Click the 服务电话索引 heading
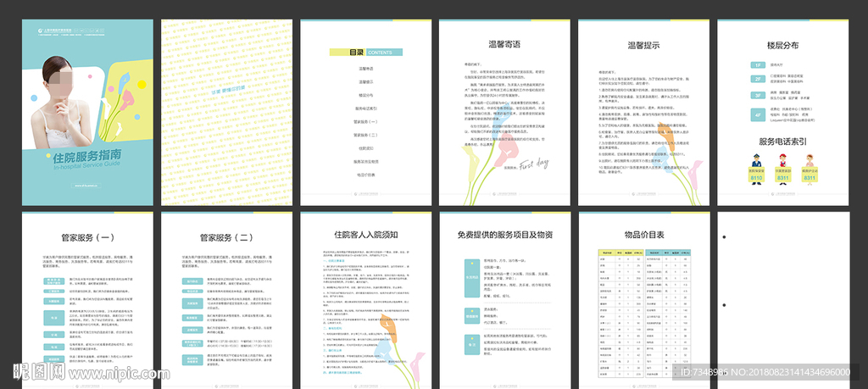 [x=782, y=142]
